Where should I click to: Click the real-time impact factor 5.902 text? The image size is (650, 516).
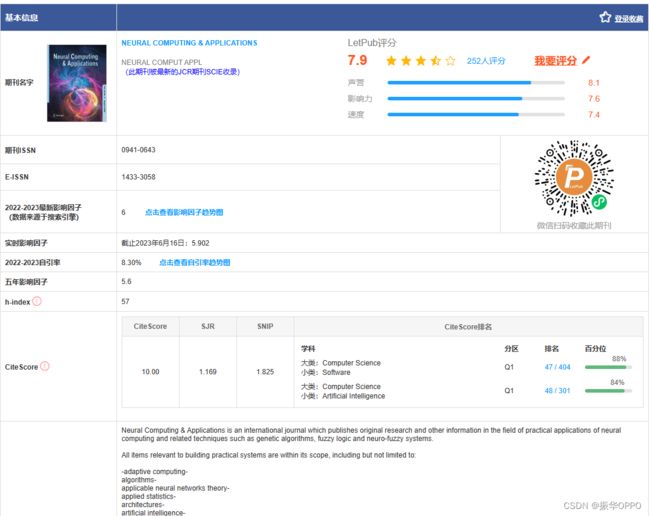(165, 243)
